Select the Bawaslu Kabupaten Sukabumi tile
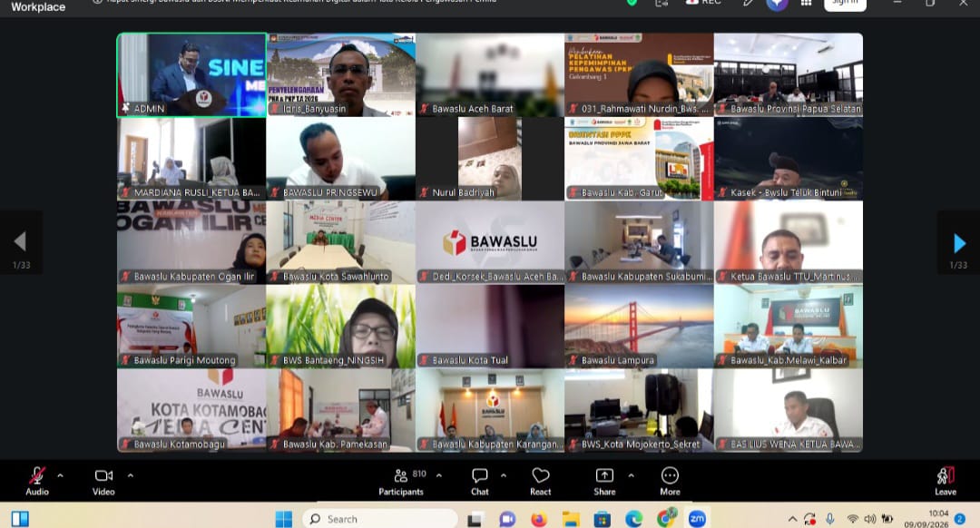This screenshot has width=980, height=528. click(x=639, y=242)
